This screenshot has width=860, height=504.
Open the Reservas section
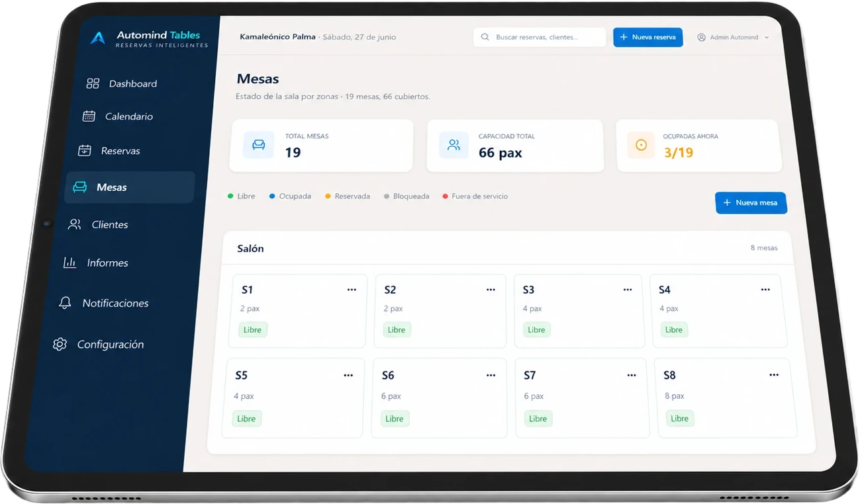(110, 151)
